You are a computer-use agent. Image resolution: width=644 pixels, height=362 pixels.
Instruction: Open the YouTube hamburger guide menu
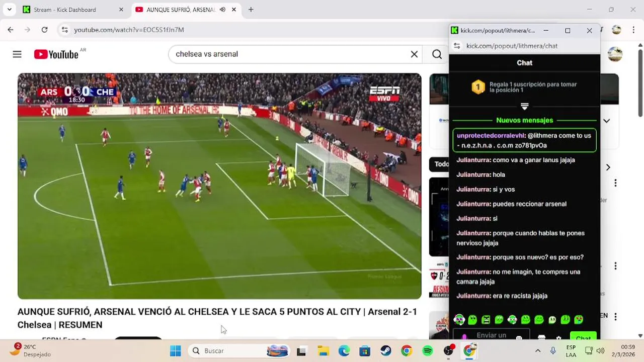[x=17, y=54]
